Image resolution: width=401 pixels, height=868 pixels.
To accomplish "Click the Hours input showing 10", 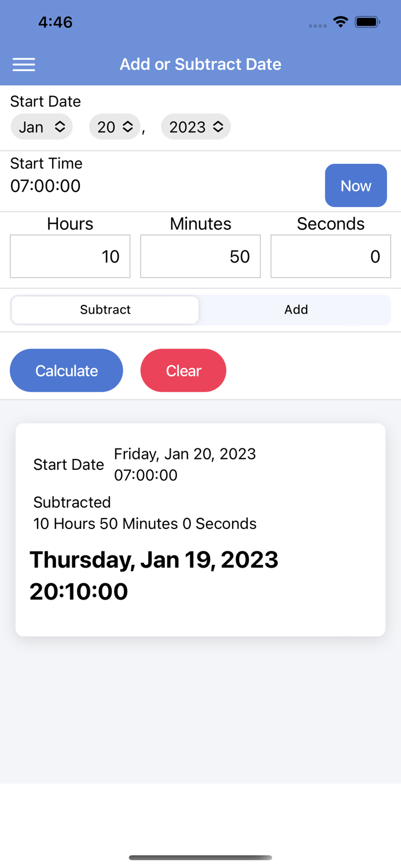I will coord(70,256).
